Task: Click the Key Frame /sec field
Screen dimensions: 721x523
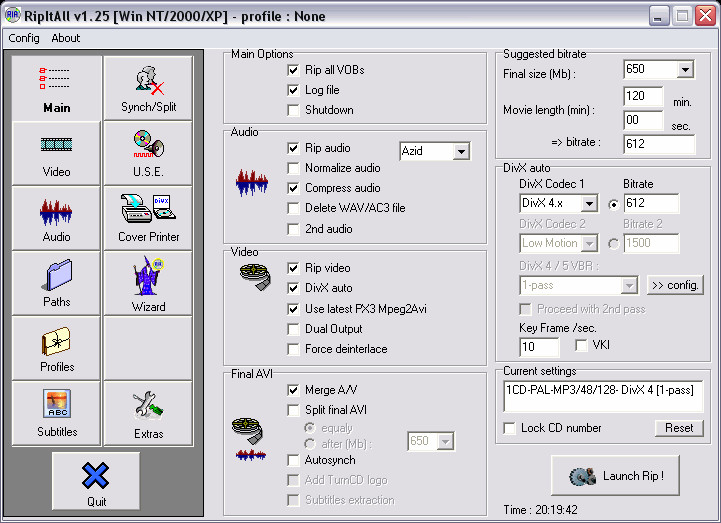Action: pyautogui.click(x=539, y=347)
